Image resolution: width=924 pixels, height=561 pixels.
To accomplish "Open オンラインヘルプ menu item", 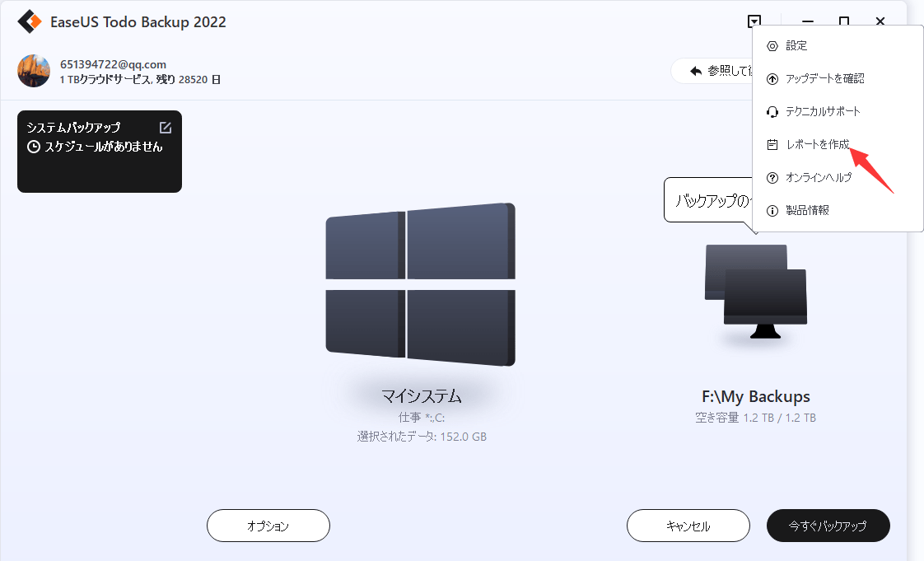I will 838,177.
